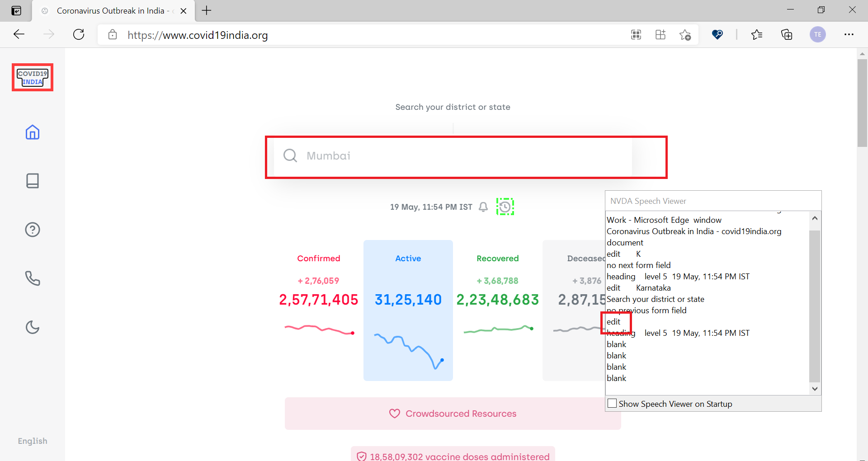Open the Favorites list icon
This screenshot has height=461, width=868.
click(x=757, y=34)
